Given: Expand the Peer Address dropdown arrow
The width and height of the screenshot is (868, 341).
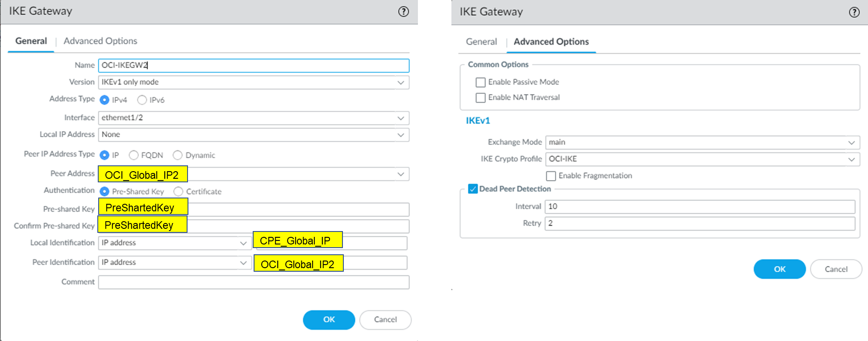Looking at the screenshot, I should (401, 174).
